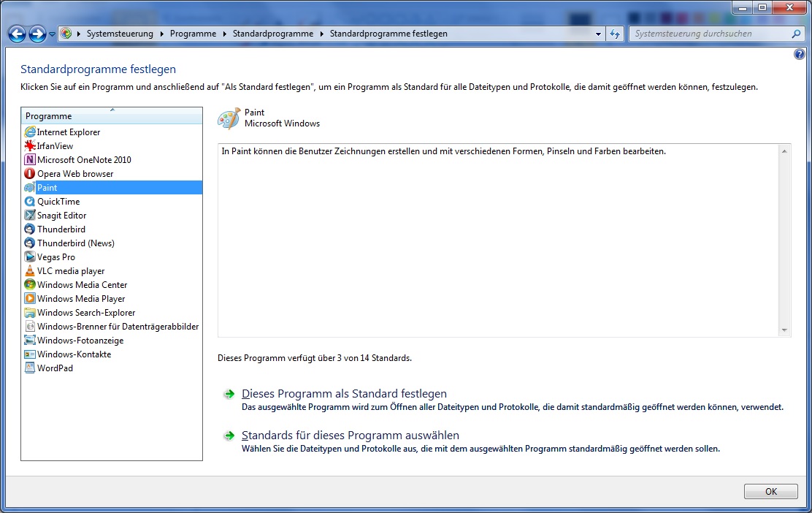This screenshot has height=513, width=812.
Task: Select the Microsoft OneNote 2010 icon
Action: click(x=30, y=160)
